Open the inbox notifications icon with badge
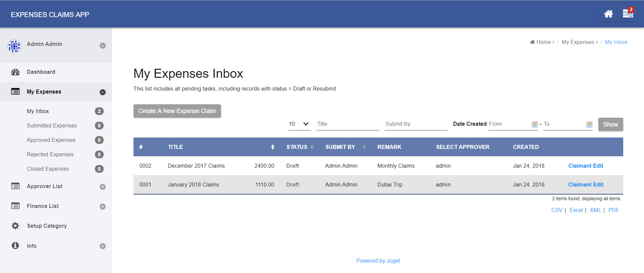The width and height of the screenshot is (644, 273). (628, 14)
